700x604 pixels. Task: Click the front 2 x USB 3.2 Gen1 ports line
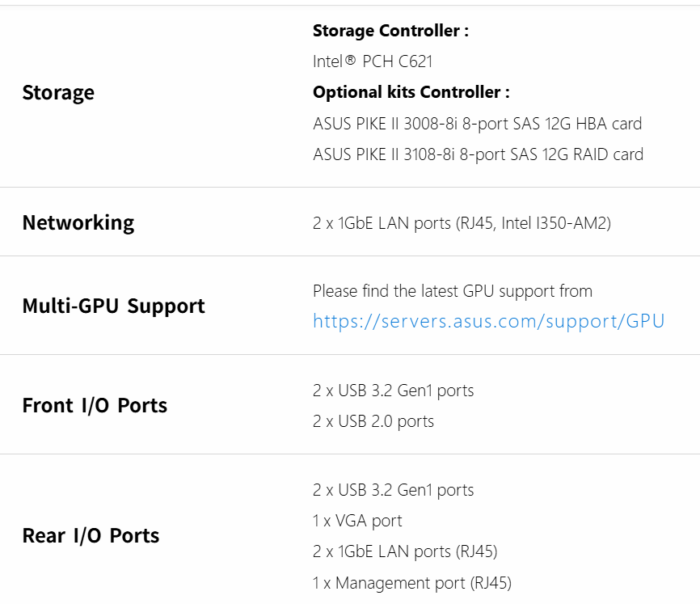click(x=393, y=391)
